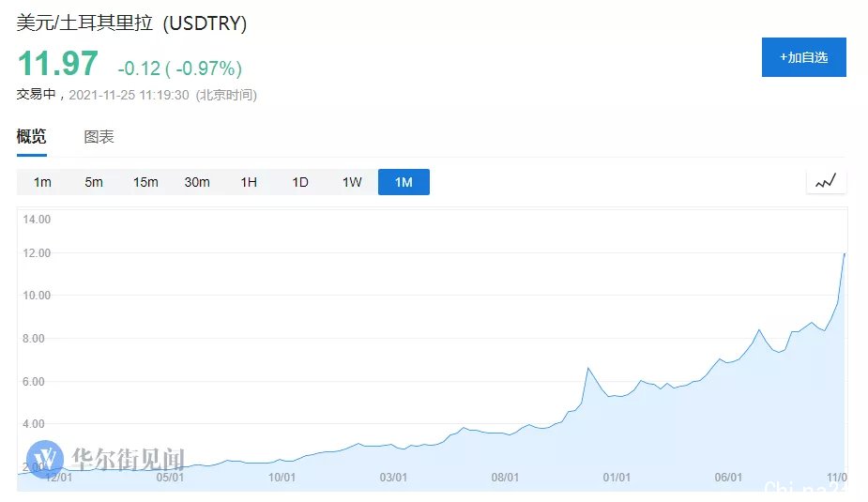Click the 2021-11-25 11:19:30 timestamp

tap(129, 95)
